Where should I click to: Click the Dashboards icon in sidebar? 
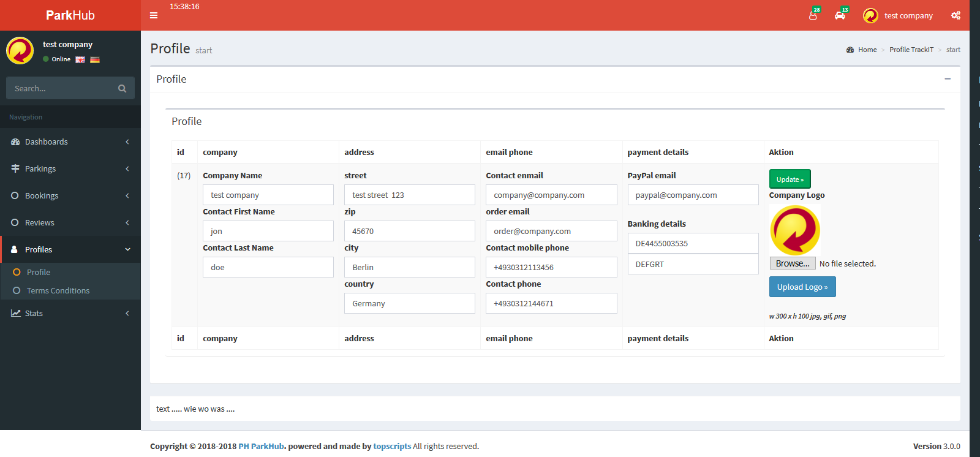[15, 142]
